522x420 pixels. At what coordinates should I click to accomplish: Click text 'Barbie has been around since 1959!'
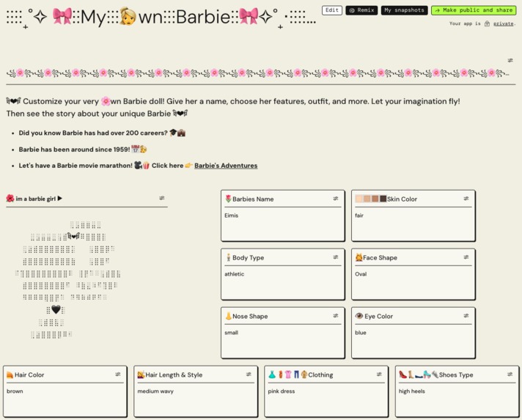coord(74,150)
